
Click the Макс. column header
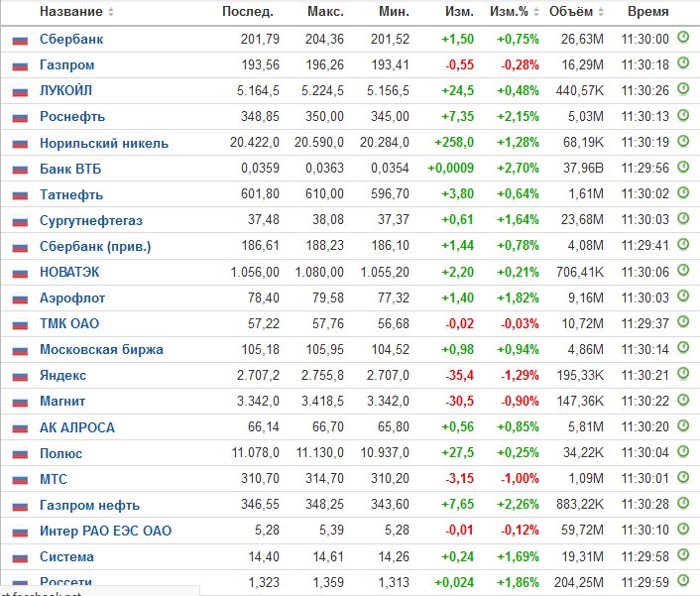pos(325,12)
